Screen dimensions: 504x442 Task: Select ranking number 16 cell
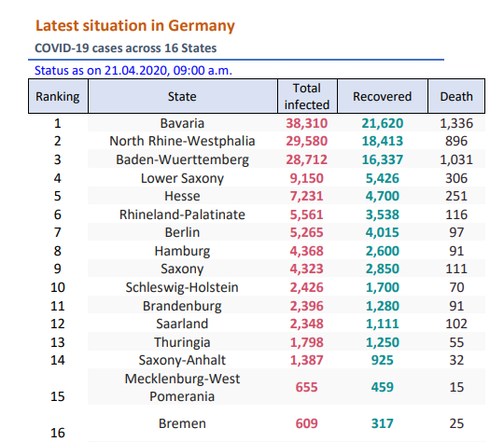click(58, 433)
